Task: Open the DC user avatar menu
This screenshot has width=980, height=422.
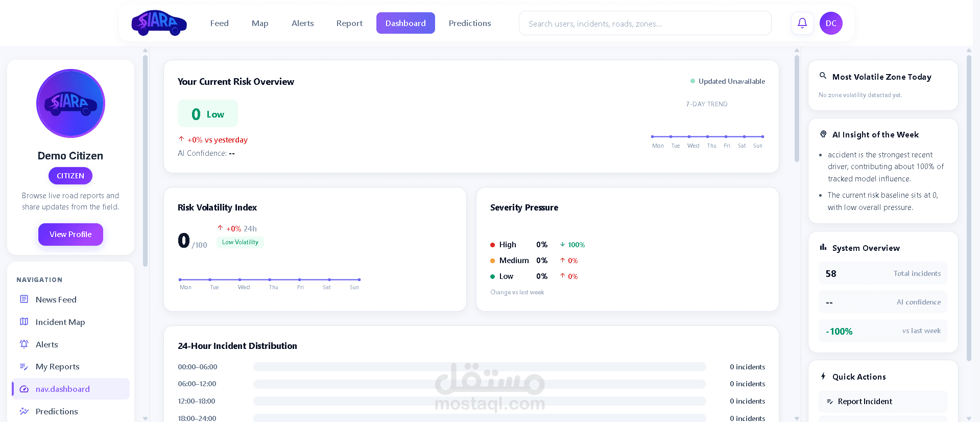Action: (831, 23)
